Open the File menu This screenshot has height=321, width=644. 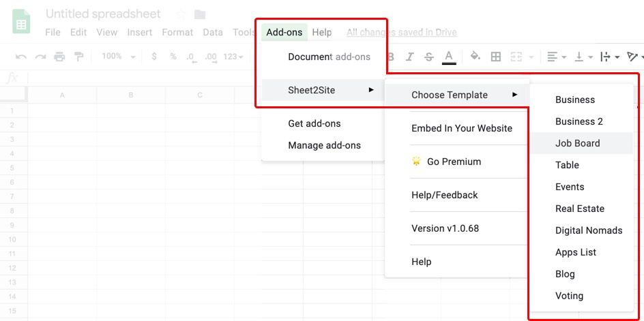click(53, 33)
